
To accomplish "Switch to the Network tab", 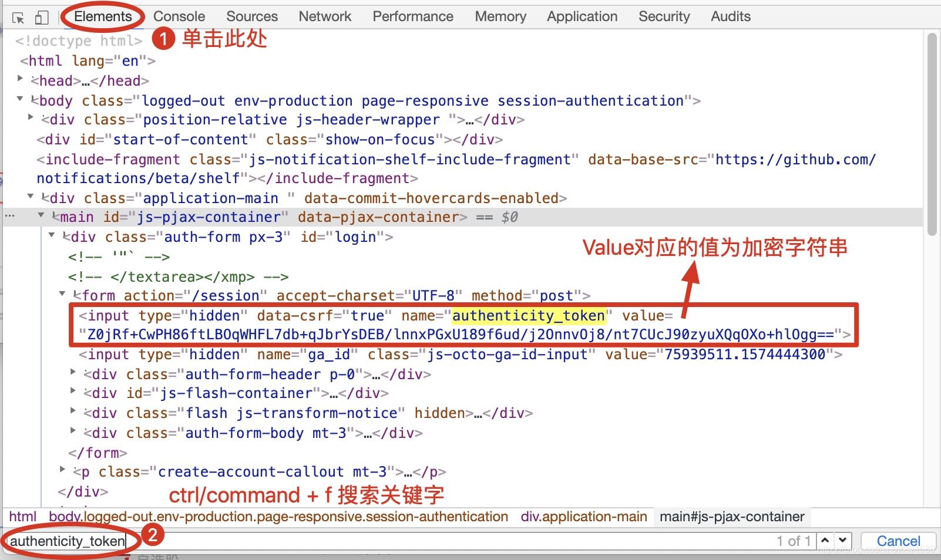I will click(x=325, y=16).
